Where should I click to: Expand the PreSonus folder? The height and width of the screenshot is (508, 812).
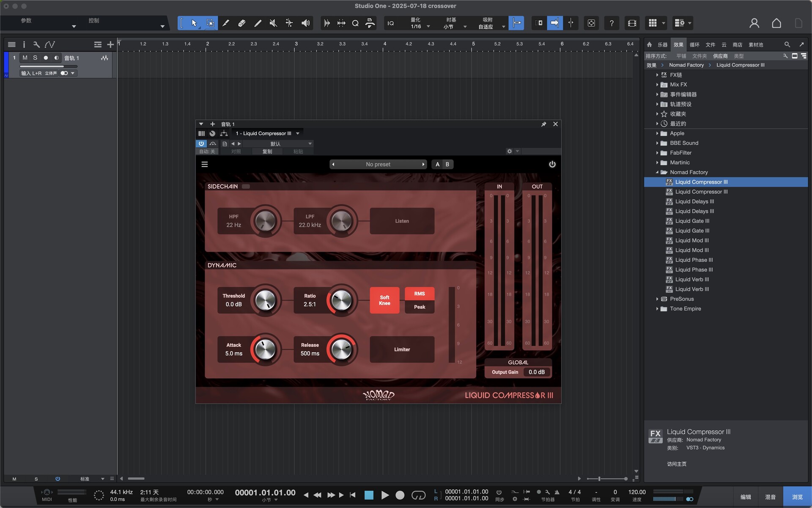657,299
